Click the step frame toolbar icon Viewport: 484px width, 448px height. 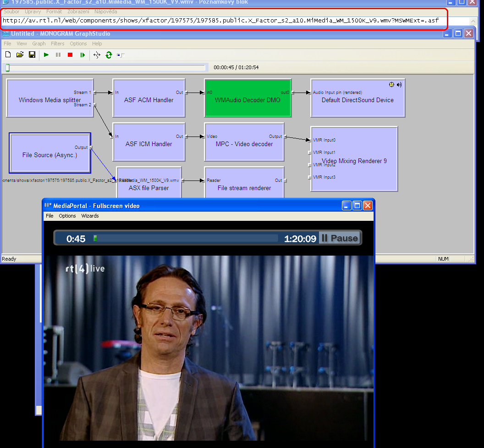[82, 55]
